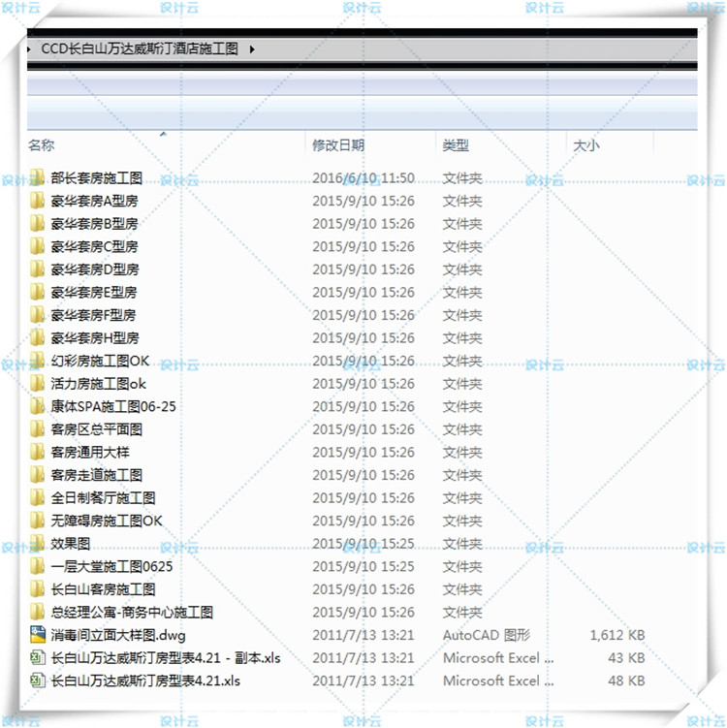Click the folder icon for 豪华套房A型房

click(x=37, y=201)
